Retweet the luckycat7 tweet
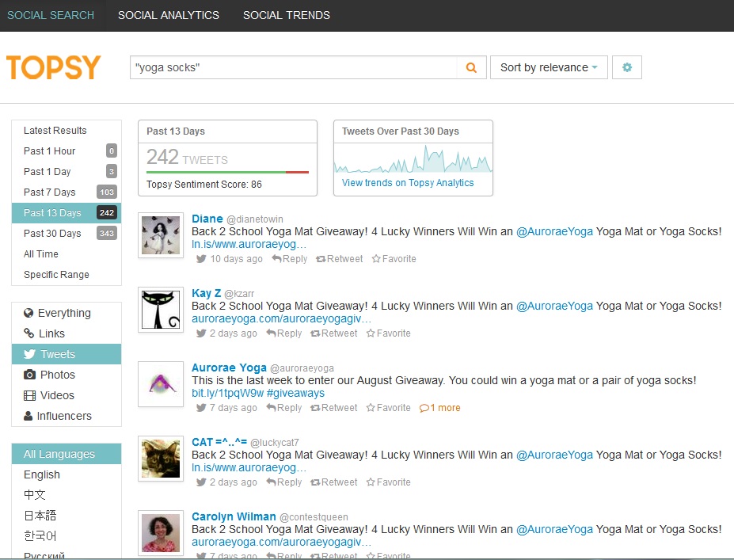 click(x=334, y=482)
